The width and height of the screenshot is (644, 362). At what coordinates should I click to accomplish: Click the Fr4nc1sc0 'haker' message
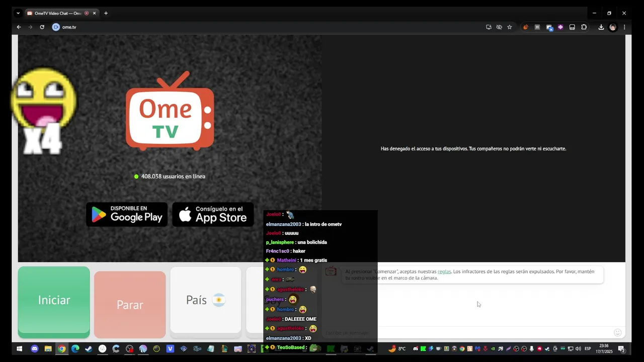[x=286, y=251]
